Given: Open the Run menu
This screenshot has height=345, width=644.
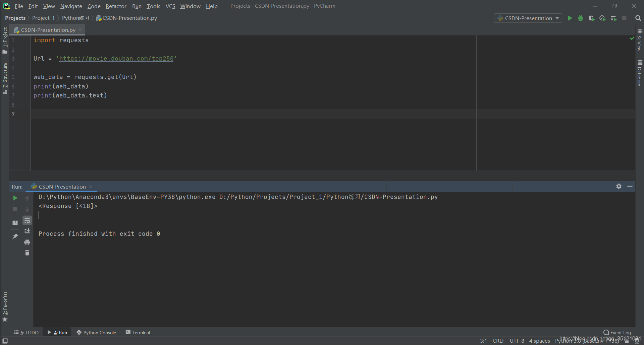Looking at the screenshot, I should [x=137, y=6].
